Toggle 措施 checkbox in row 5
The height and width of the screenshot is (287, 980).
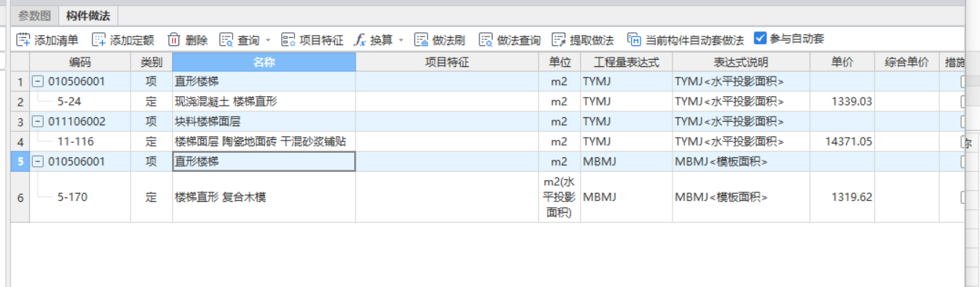(x=963, y=162)
